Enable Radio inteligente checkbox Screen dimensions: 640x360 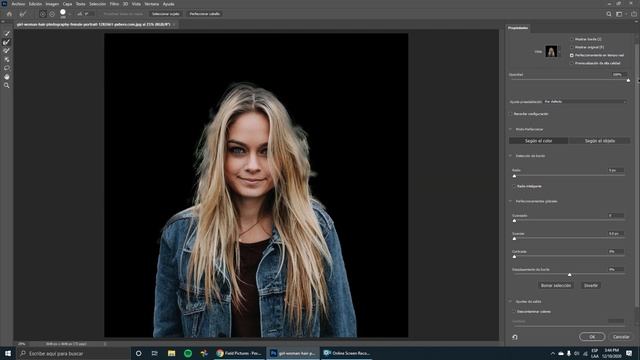(514, 186)
